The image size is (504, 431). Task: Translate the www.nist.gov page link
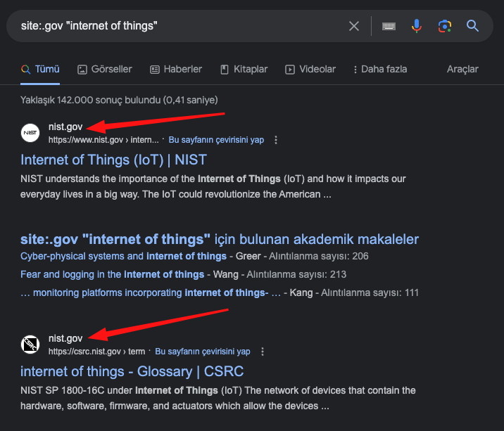(x=216, y=140)
